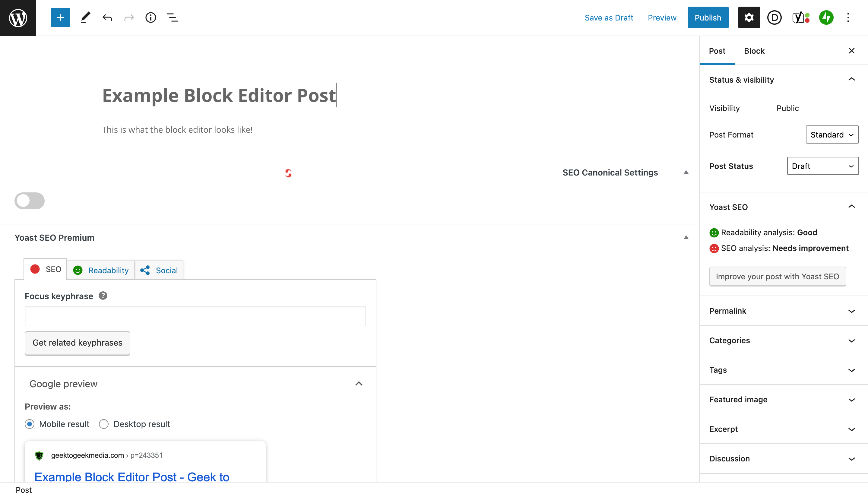Open the Post Format dropdown
The height and width of the screenshot is (497, 868).
[832, 135]
